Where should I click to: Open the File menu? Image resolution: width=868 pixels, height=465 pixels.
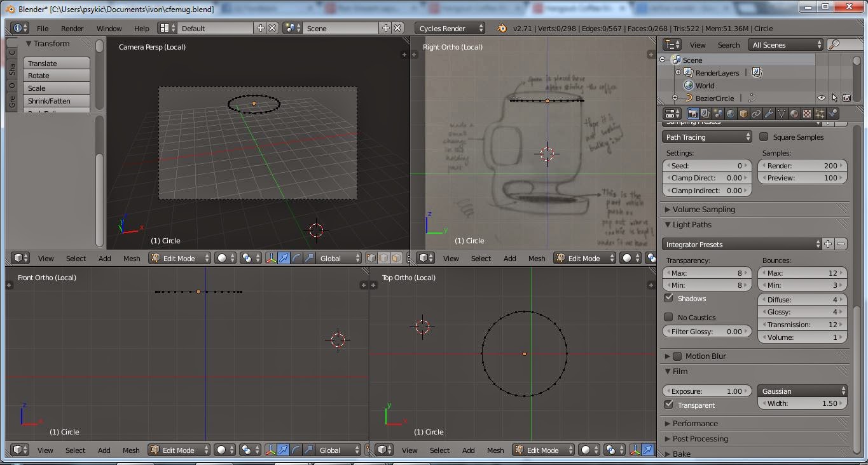click(x=43, y=29)
